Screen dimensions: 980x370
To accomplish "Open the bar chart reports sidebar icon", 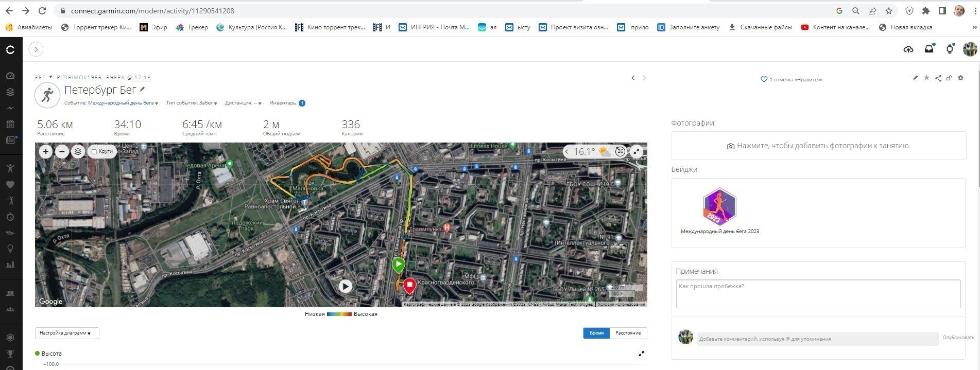I will (x=10, y=265).
